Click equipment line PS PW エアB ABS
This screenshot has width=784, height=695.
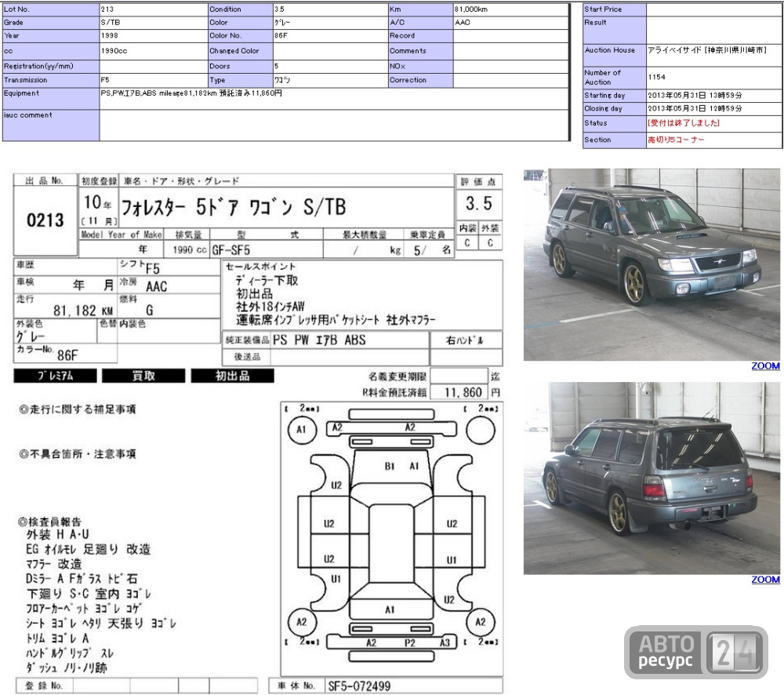[319, 340]
